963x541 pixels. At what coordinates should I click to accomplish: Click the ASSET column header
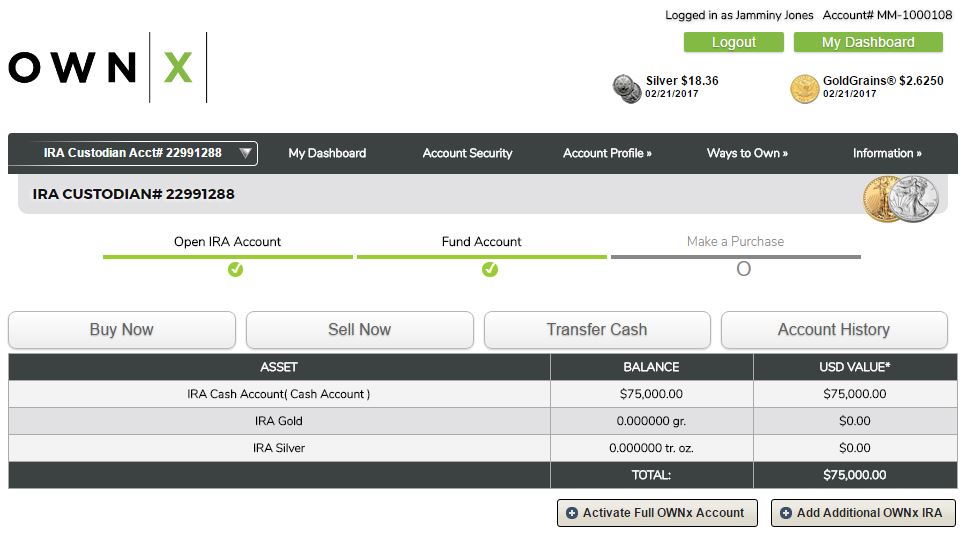[279, 367]
